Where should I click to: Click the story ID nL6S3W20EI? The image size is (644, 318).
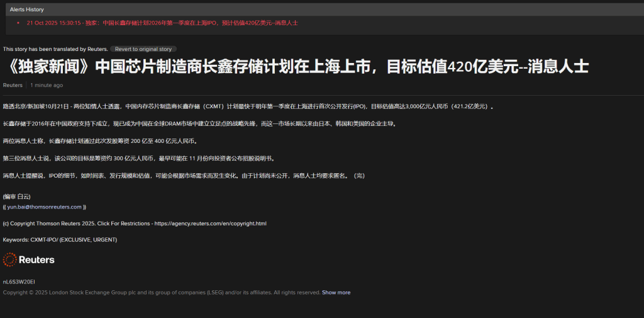[x=19, y=281]
